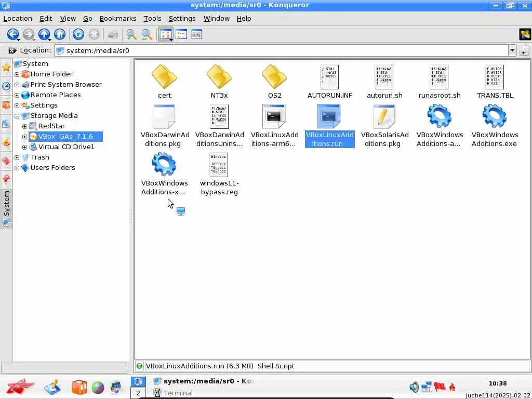Image resolution: width=532 pixels, height=399 pixels.
Task: Switch to Icon View mode
Action: (166, 34)
